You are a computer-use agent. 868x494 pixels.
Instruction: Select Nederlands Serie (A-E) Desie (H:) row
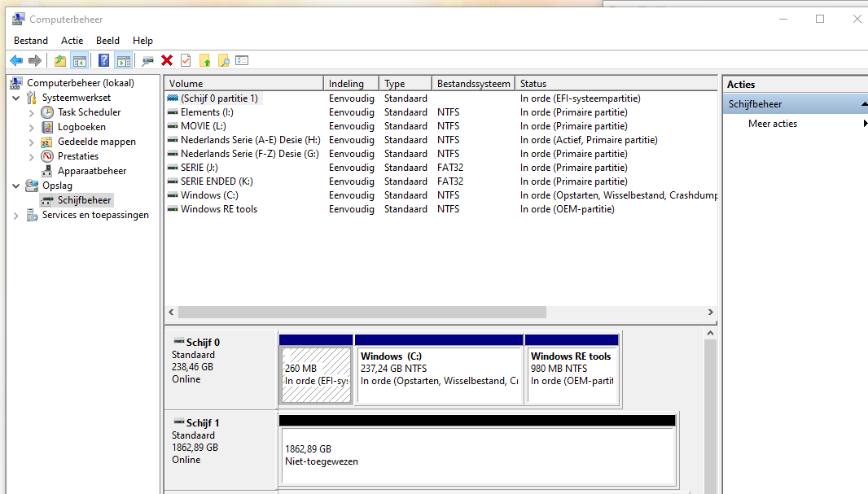pyautogui.click(x=441, y=140)
